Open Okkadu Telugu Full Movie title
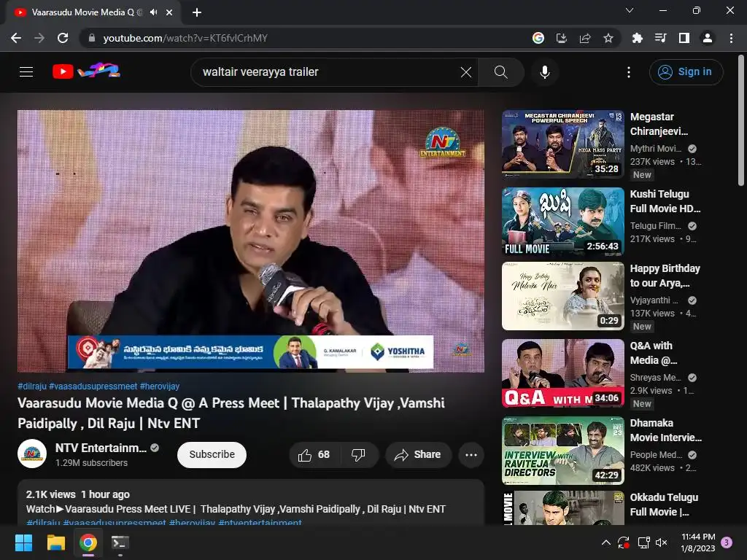 pos(664,505)
